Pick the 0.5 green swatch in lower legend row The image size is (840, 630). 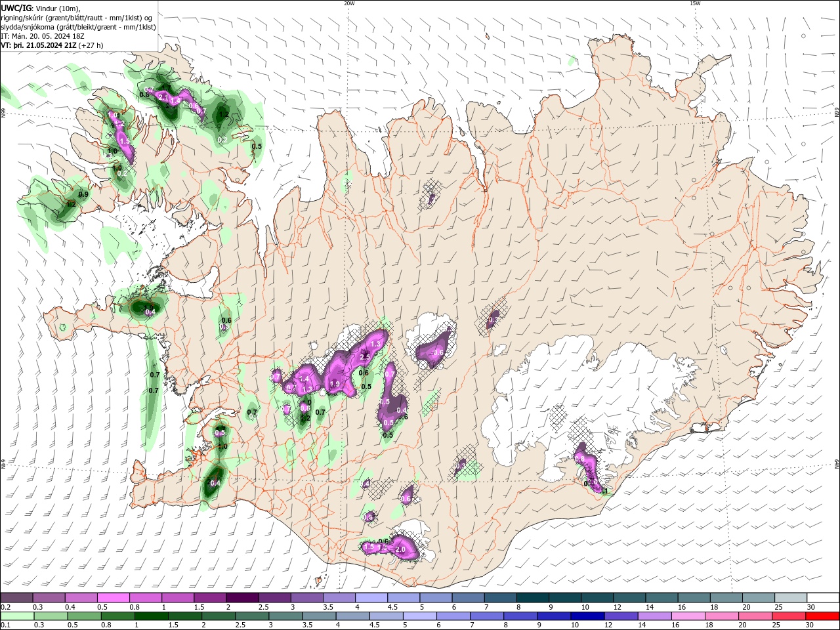click(x=84, y=616)
